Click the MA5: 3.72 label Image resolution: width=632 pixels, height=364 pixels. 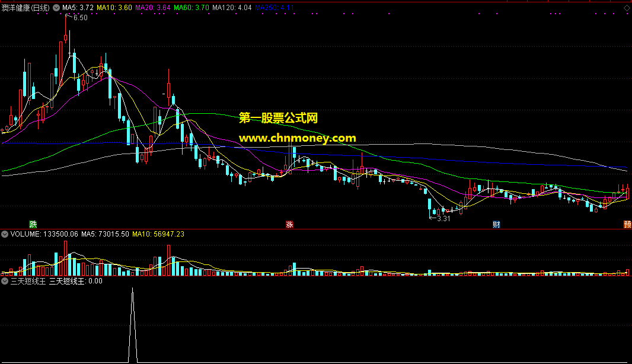pyautogui.click(x=78, y=8)
